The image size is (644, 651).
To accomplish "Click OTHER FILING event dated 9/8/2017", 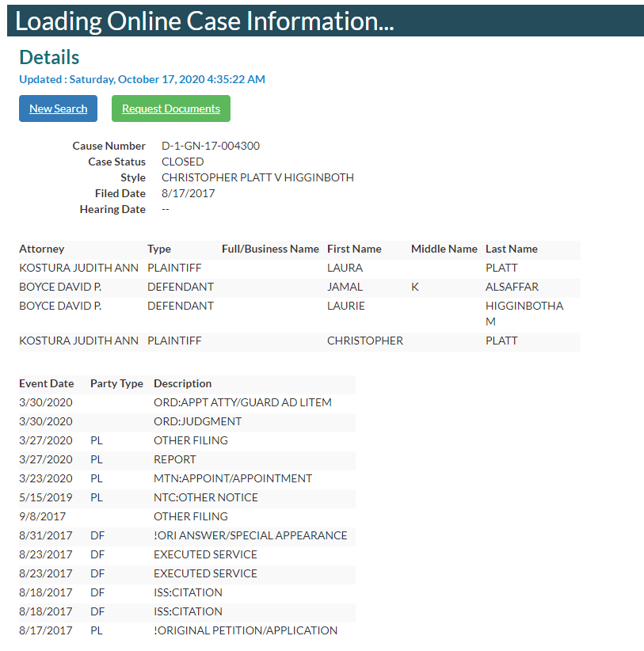I will [x=191, y=516].
